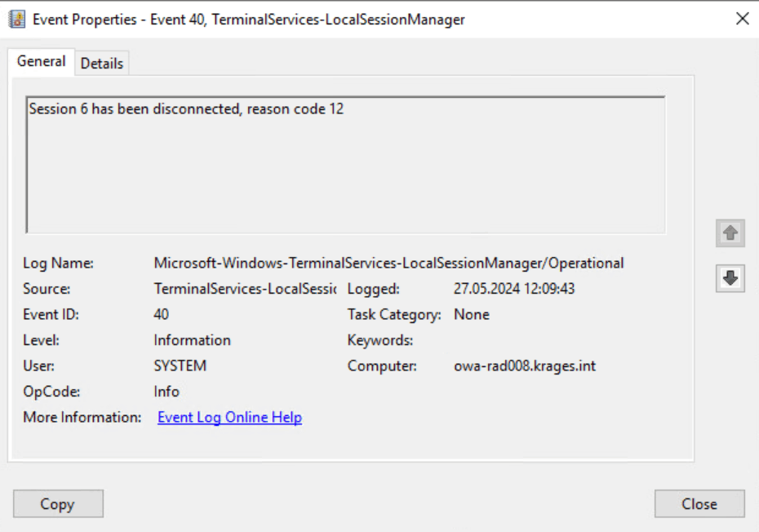
Task: Click the Computer value owa-rad008.krages.int
Action: tap(525, 366)
